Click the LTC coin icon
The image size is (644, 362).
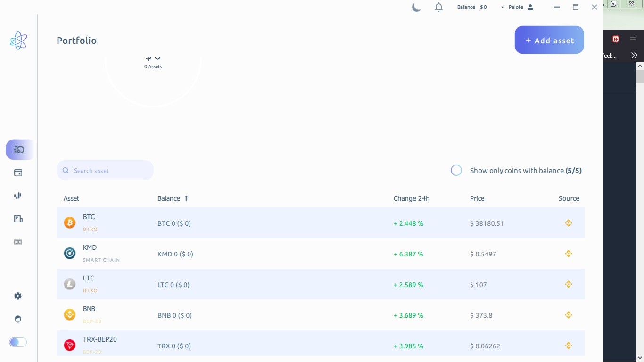pos(70,284)
